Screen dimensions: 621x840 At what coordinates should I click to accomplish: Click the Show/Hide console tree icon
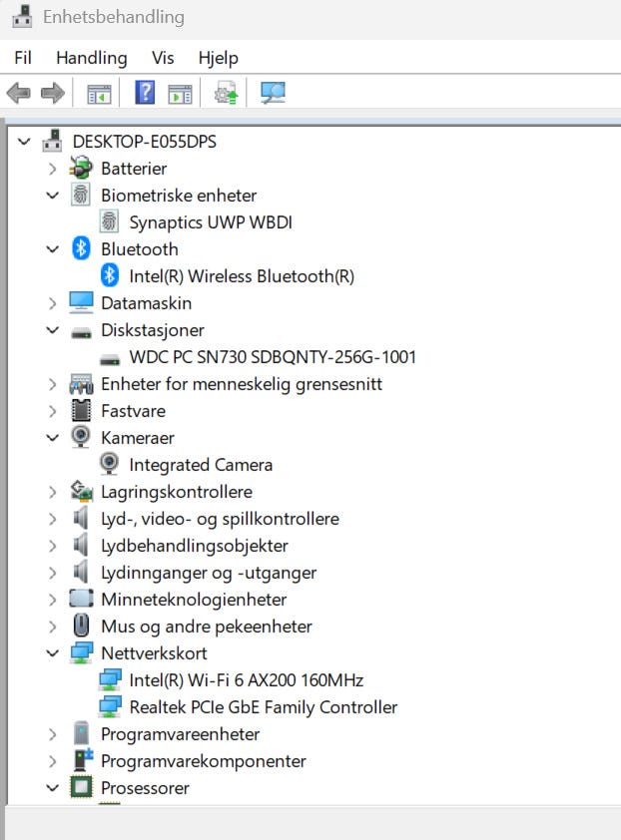pyautogui.click(x=99, y=94)
